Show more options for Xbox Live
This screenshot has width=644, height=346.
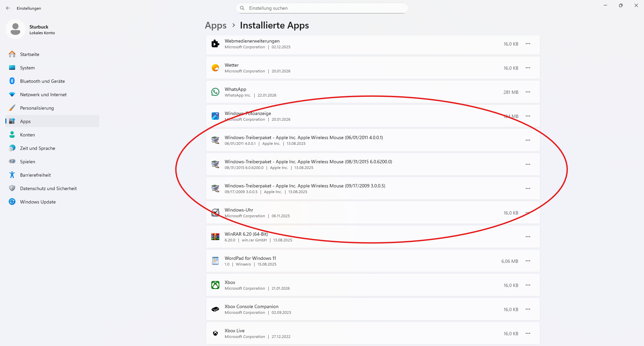click(x=528, y=333)
